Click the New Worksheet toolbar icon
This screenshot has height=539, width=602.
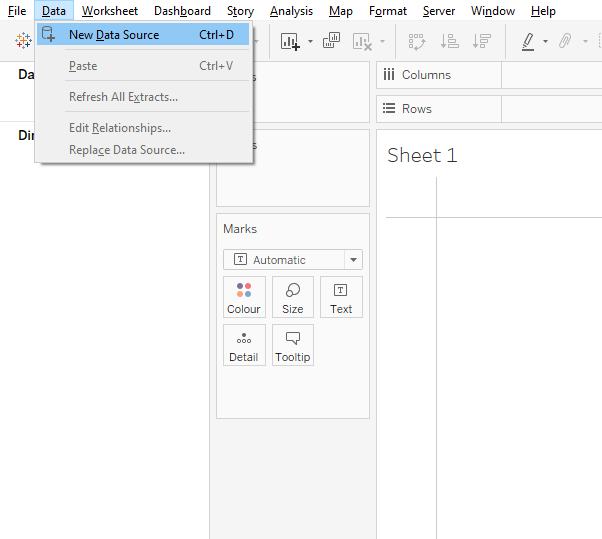pyautogui.click(x=290, y=41)
